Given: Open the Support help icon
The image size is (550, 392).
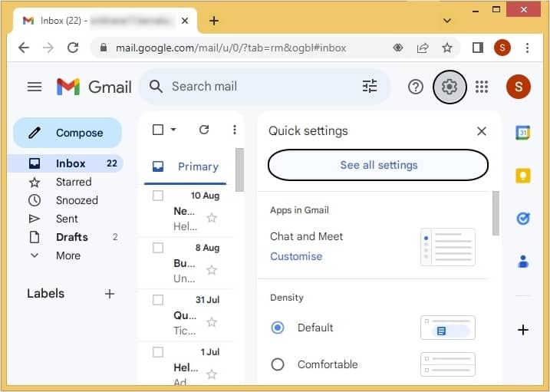Looking at the screenshot, I should point(416,87).
